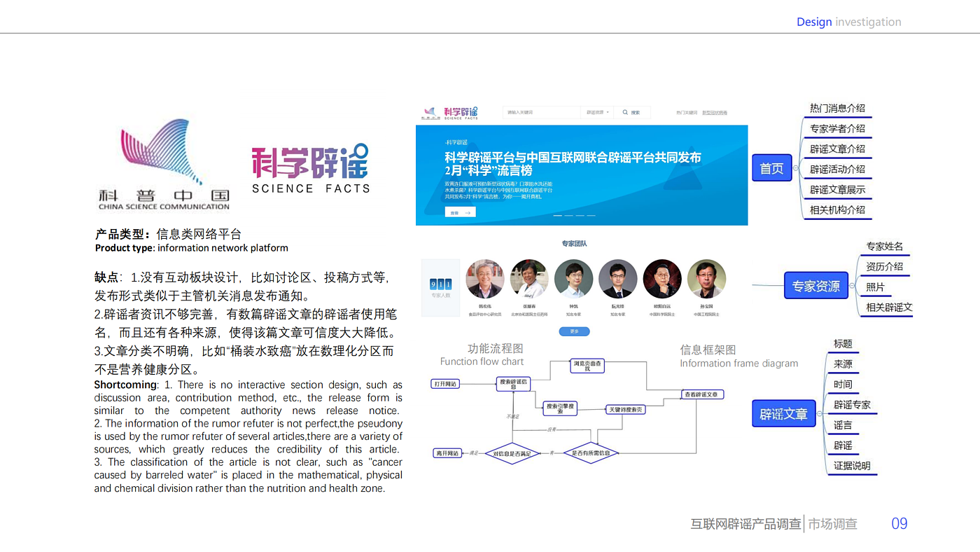Click the 911 专家人数 expert counter card

441,287
